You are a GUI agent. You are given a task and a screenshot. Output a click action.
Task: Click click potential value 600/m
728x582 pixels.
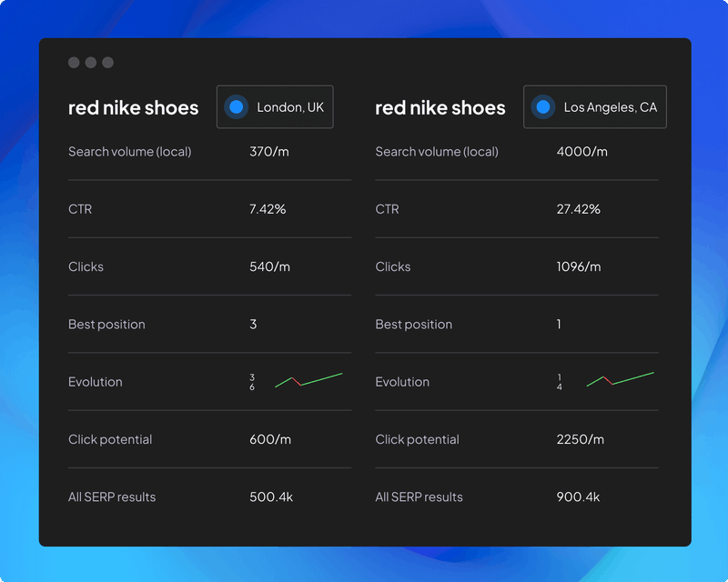pos(270,439)
